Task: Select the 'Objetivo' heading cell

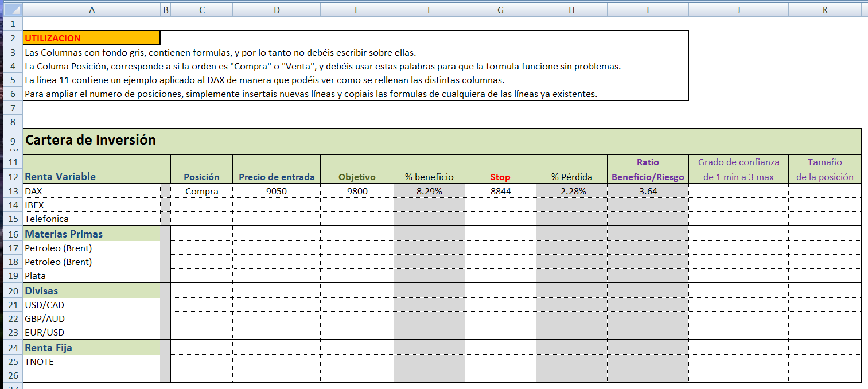Action: (357, 177)
